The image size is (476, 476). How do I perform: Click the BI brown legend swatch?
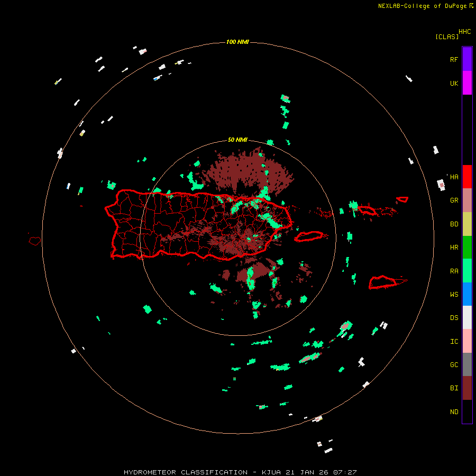coord(467,388)
